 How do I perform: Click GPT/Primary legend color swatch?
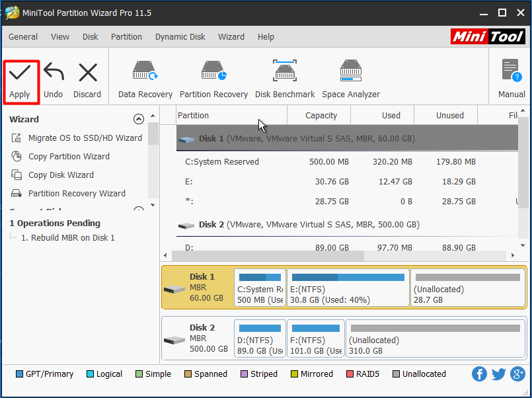click(x=19, y=374)
